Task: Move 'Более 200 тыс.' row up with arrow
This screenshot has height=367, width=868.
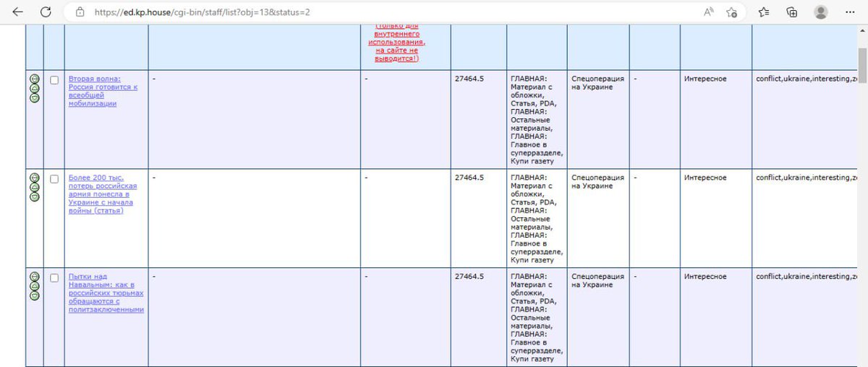Action: [x=34, y=186]
